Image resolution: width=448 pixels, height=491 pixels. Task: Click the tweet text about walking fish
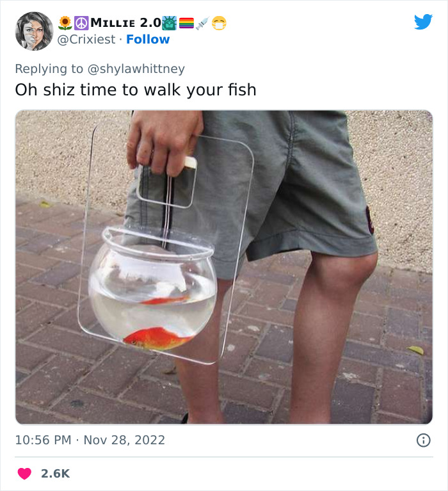pos(136,90)
